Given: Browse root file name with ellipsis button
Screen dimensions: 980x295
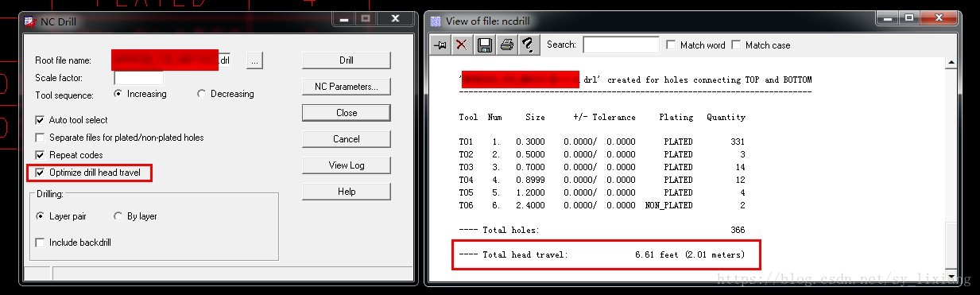Looking at the screenshot, I should point(254,60).
